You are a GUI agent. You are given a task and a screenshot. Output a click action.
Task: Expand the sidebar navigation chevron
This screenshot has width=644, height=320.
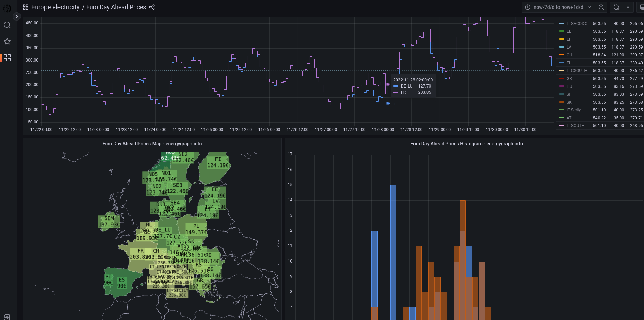click(16, 16)
